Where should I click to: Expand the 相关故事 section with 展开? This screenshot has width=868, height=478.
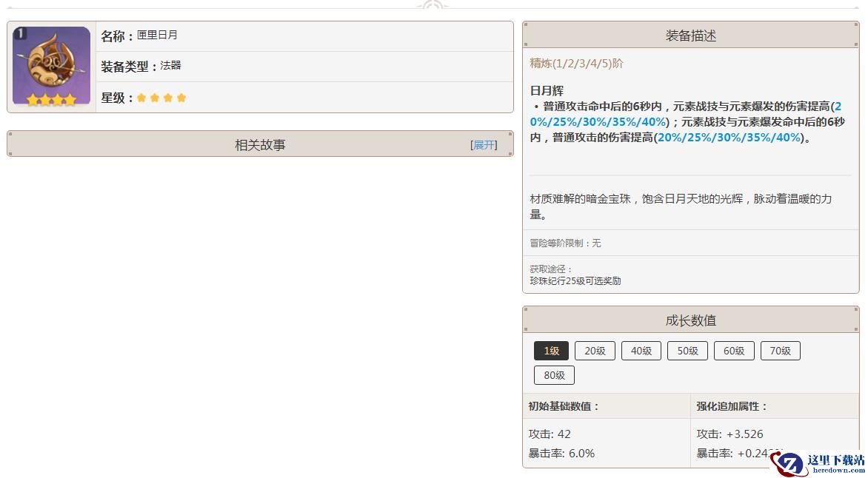coord(484,145)
